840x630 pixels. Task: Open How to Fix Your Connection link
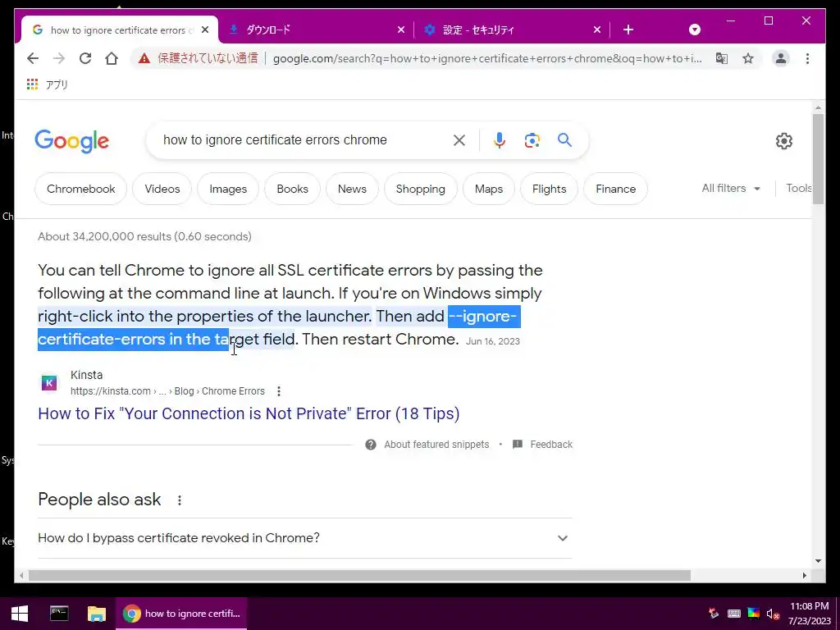249,414
